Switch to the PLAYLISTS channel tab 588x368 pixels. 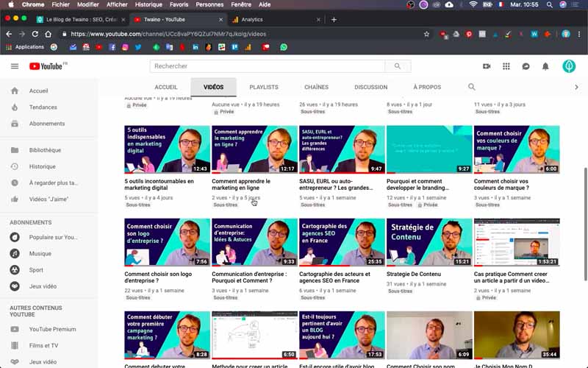pos(264,87)
